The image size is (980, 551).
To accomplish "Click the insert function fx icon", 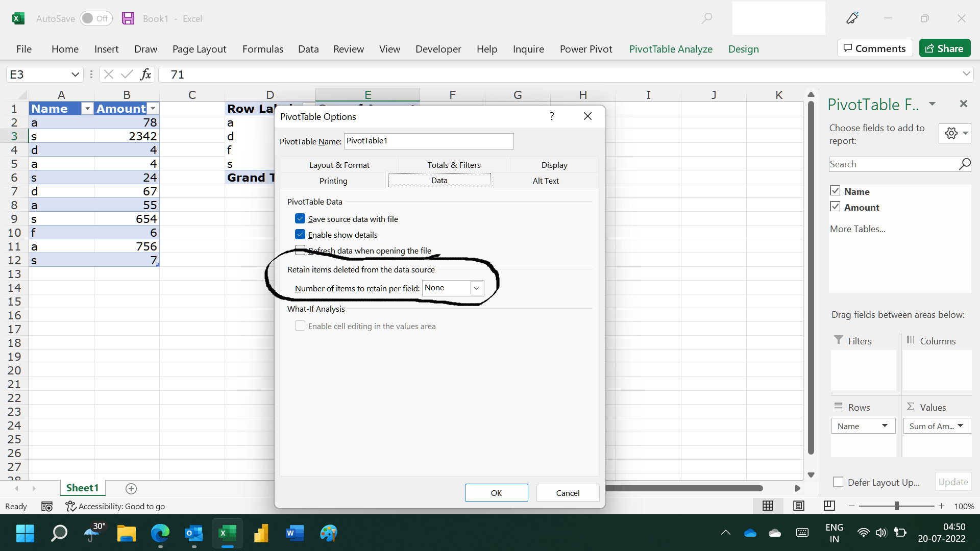I will (x=145, y=74).
